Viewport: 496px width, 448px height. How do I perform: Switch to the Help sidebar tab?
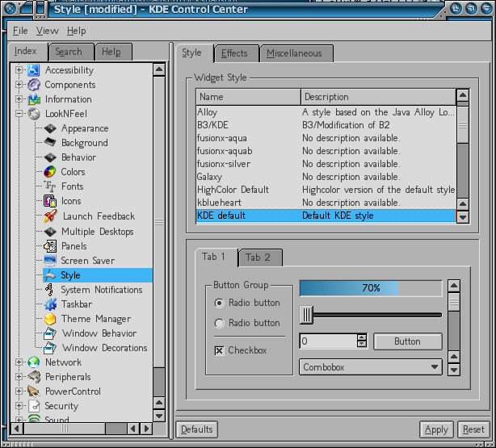113,52
